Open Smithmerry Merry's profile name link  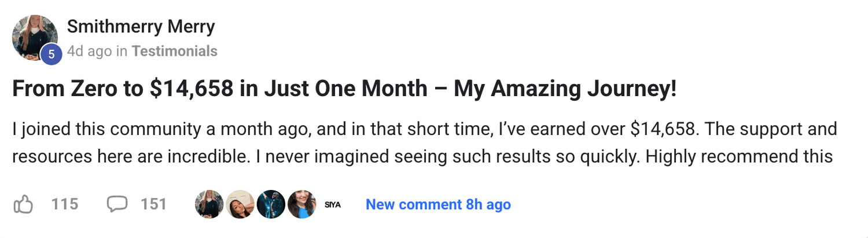click(141, 27)
